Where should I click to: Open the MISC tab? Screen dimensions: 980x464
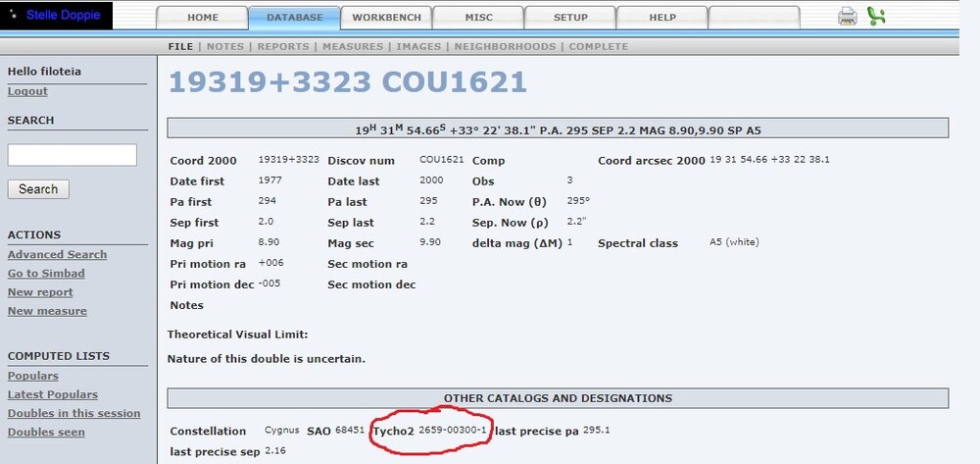(x=478, y=18)
